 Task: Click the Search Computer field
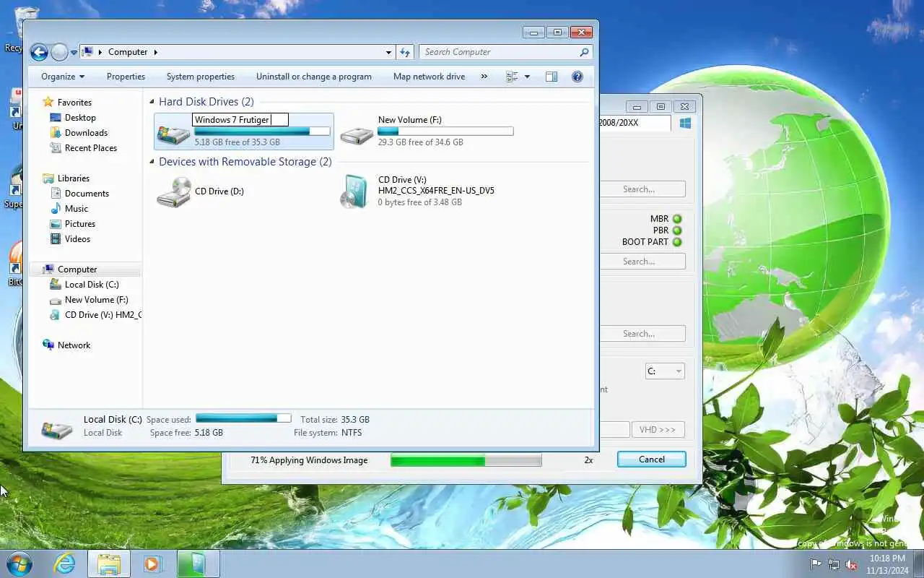tap(505, 52)
